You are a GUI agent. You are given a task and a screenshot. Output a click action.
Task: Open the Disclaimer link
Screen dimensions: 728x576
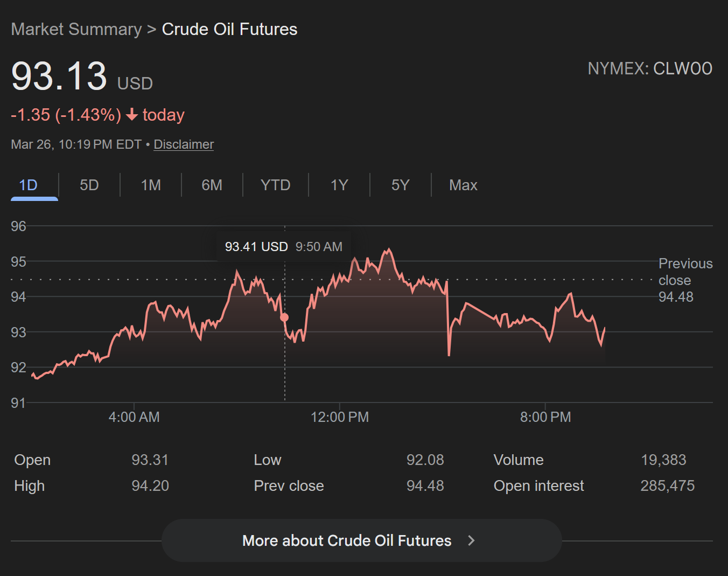[x=184, y=144]
